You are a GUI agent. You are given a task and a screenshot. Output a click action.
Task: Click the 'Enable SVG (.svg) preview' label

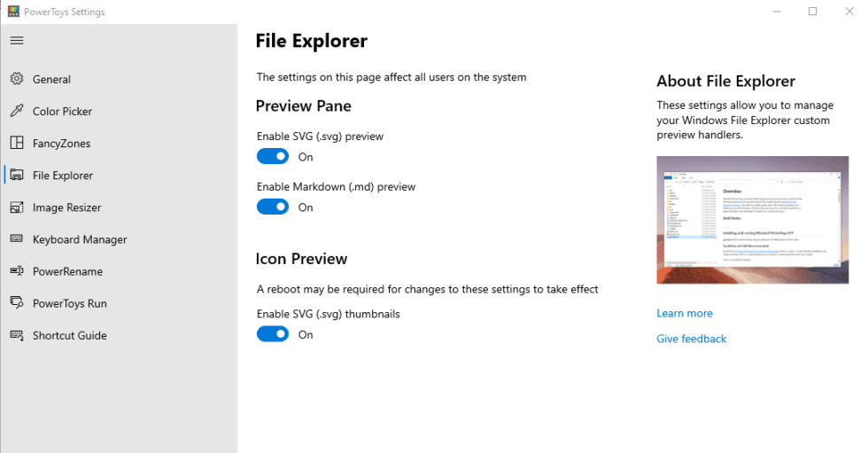[x=320, y=137]
